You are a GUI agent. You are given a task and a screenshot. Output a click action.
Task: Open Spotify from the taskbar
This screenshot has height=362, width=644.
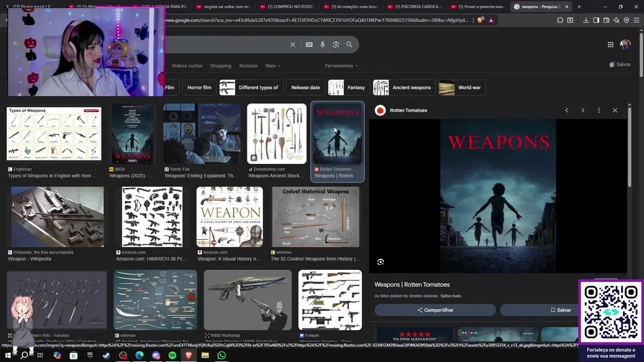[172, 355]
